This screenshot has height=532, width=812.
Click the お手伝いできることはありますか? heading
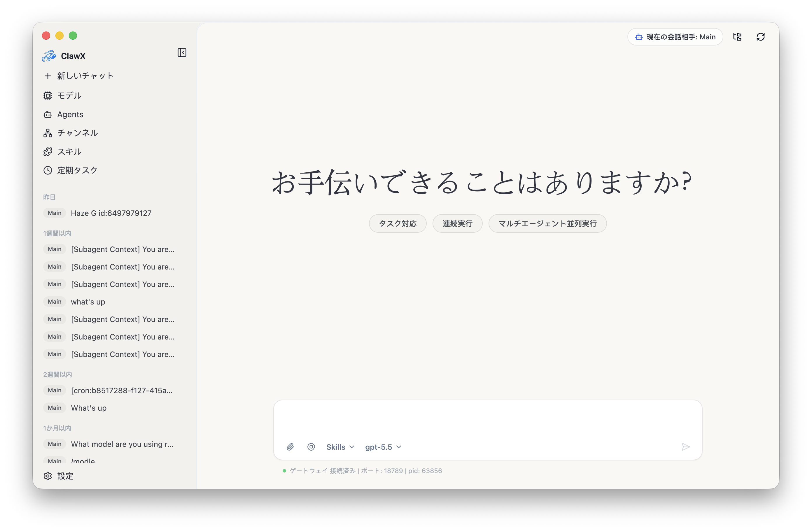[482, 182]
